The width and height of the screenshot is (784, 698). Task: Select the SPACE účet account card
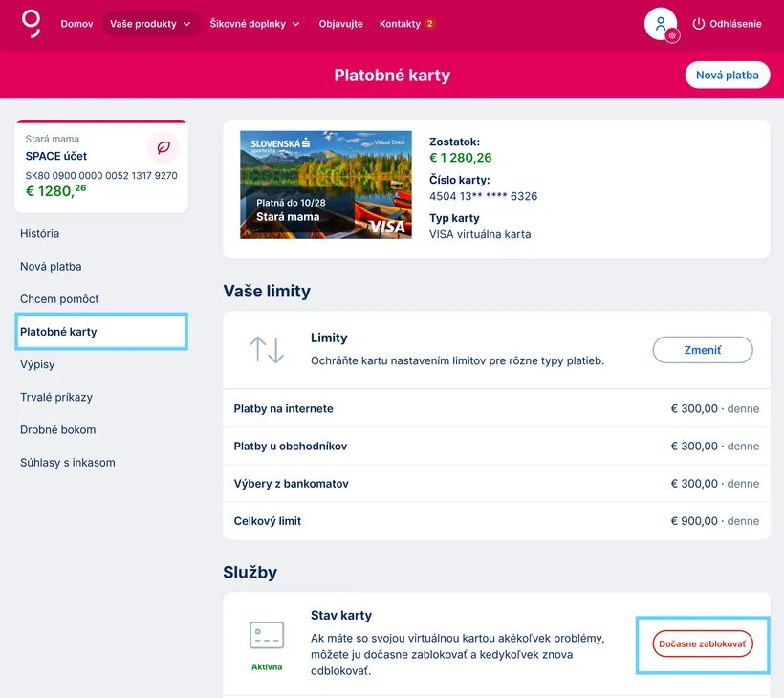pos(101,167)
